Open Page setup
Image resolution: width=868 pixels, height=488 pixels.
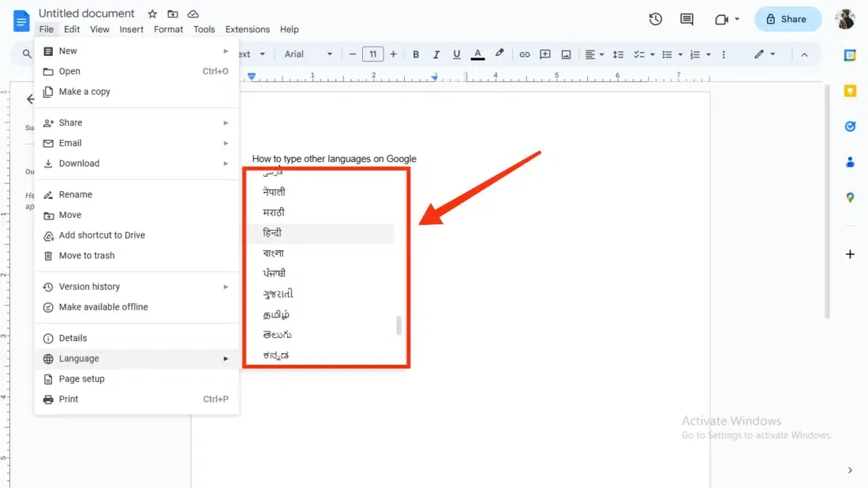point(137,379)
